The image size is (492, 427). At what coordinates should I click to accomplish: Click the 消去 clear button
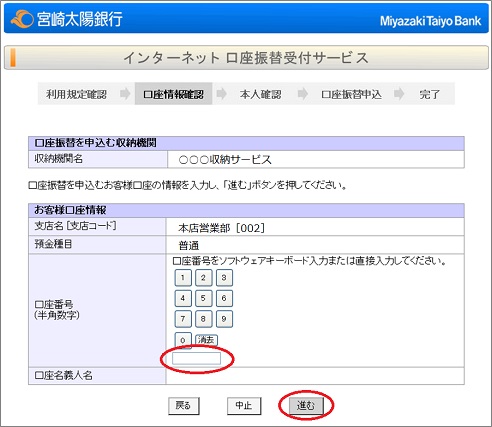[206, 340]
